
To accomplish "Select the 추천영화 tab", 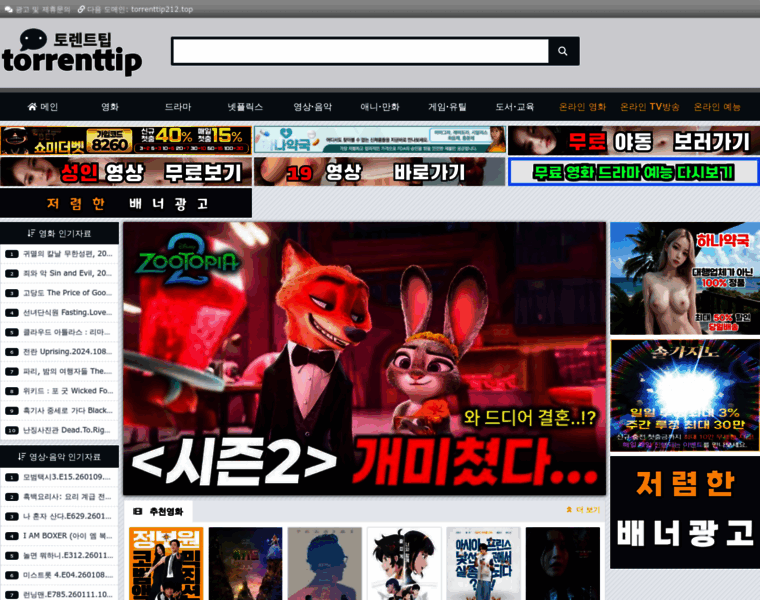I will click(158, 511).
